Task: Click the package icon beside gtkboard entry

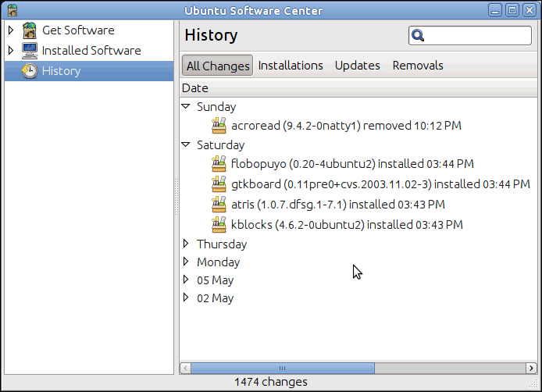Action: [x=219, y=184]
